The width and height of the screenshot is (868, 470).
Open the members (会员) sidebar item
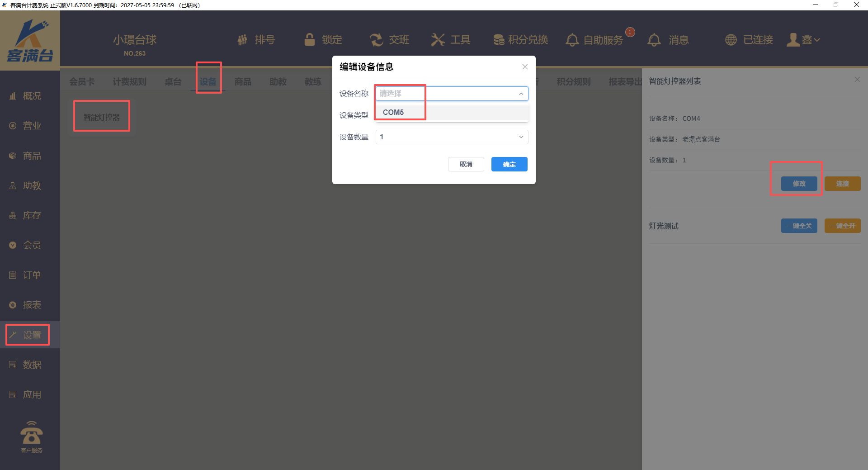(32, 245)
